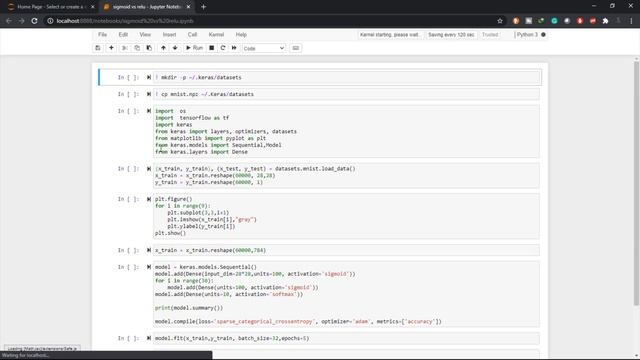
Task: Run the load_data cell icon
Action: click(x=149, y=168)
